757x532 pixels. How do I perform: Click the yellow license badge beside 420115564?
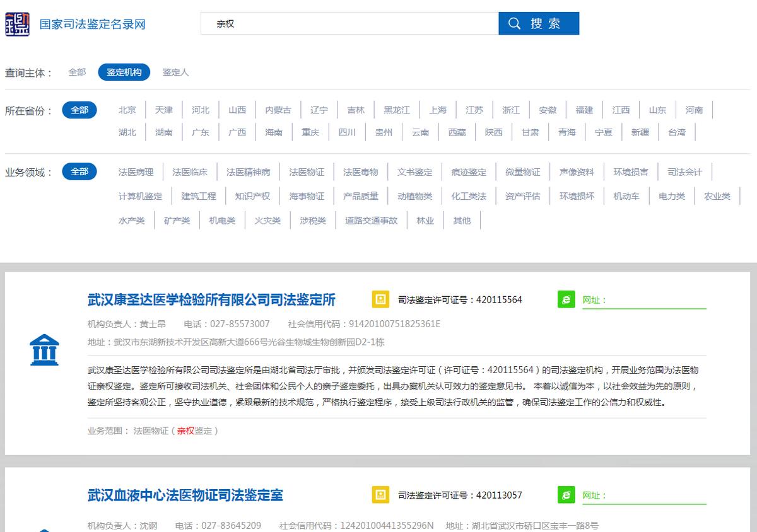[380, 300]
